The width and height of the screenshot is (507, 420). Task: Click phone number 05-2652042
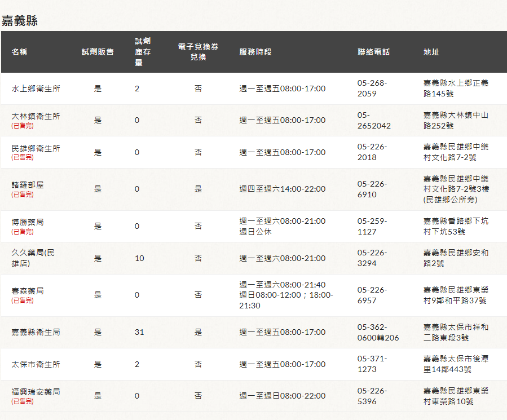(374, 120)
